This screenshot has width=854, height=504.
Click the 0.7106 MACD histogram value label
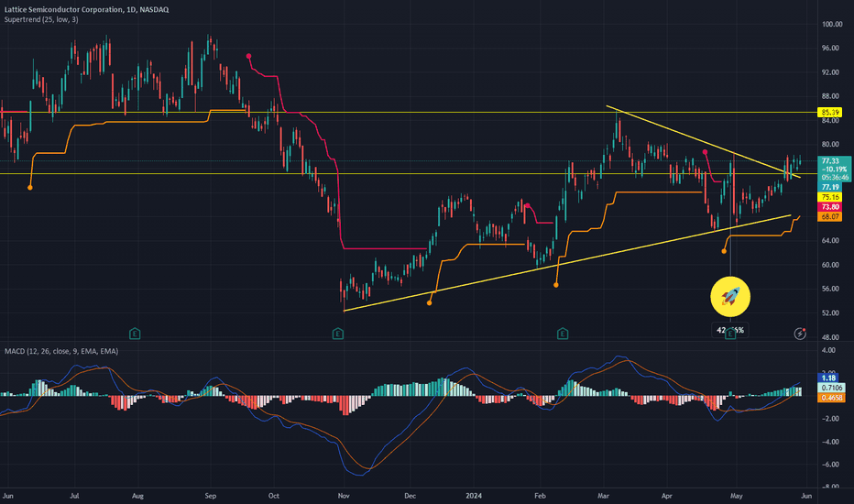coord(832,388)
